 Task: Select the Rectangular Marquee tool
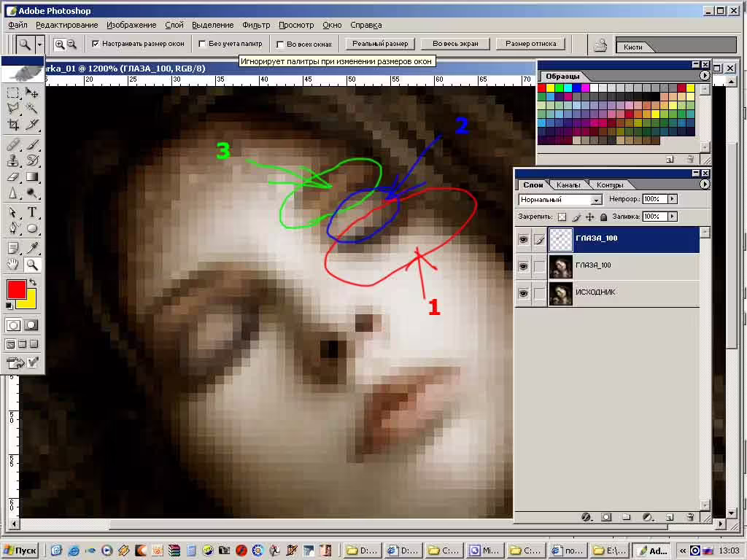tap(13, 93)
